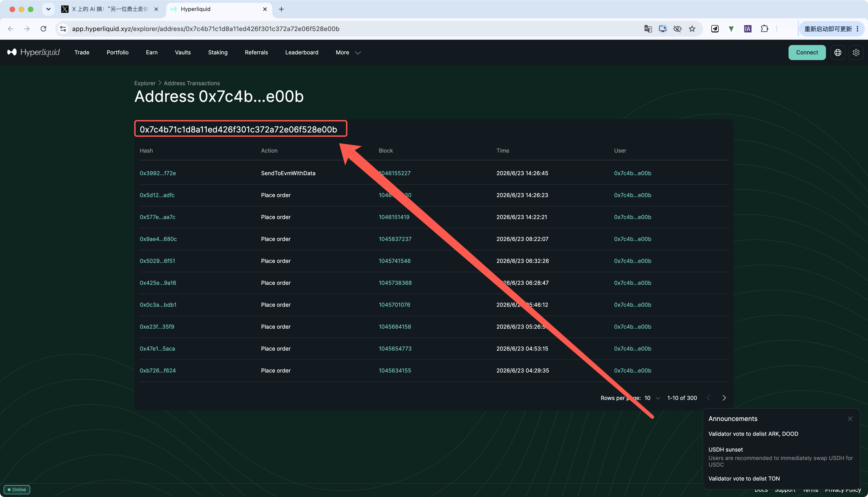Viewport: 868px width, 497px height.
Task: Open 'Validator vote to delist ARK, DOOD' announcement
Action: pos(753,434)
